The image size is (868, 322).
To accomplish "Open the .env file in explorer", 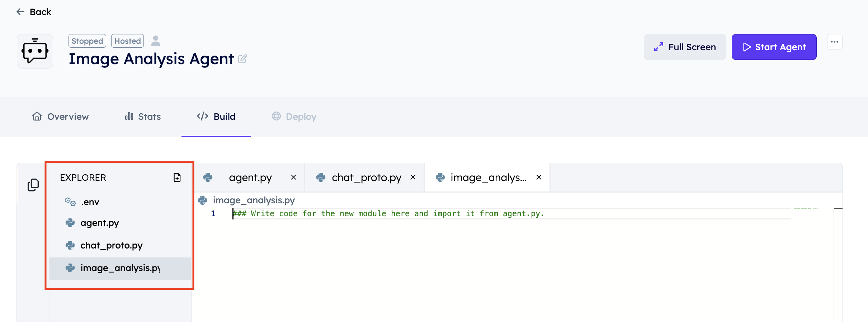I will click(x=120, y=202).
